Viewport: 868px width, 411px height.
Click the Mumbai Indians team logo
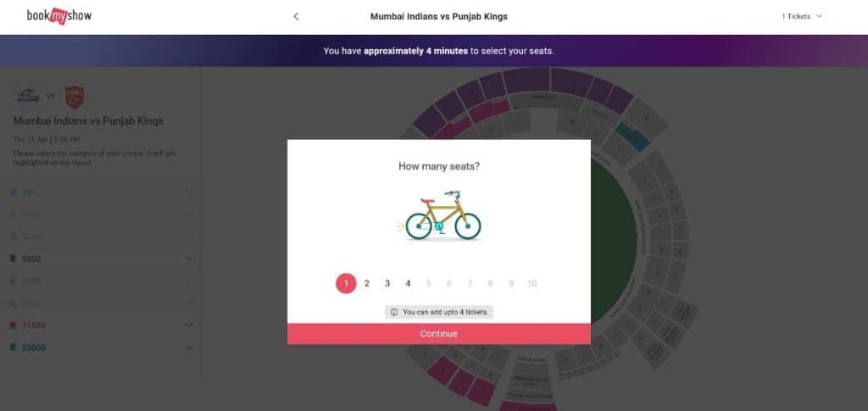pyautogui.click(x=29, y=96)
